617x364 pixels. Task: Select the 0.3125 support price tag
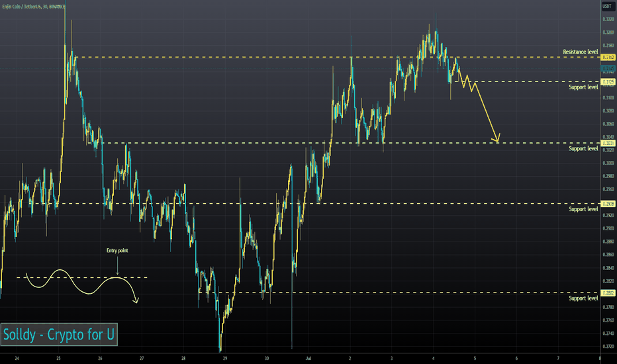(x=608, y=82)
